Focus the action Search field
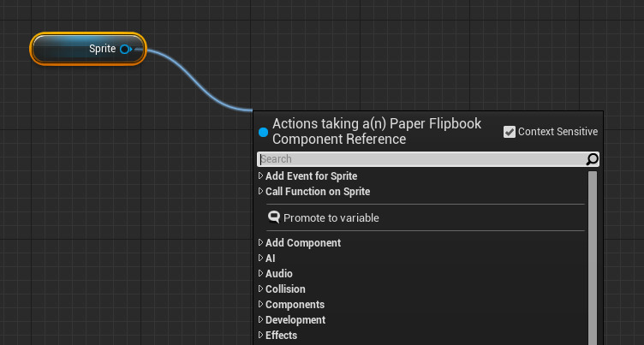This screenshot has height=345, width=644. tap(420, 159)
